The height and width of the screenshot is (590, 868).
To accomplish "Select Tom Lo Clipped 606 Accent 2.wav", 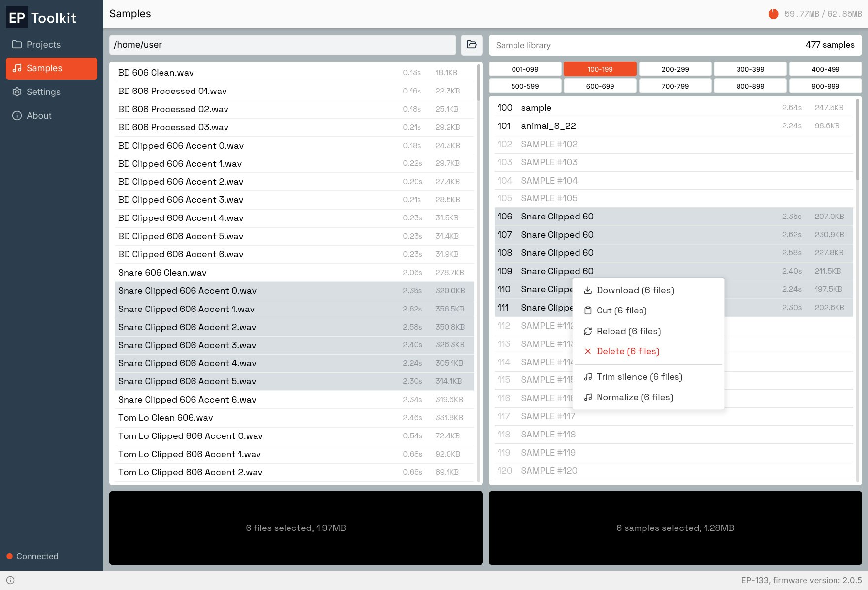I will [x=294, y=472].
